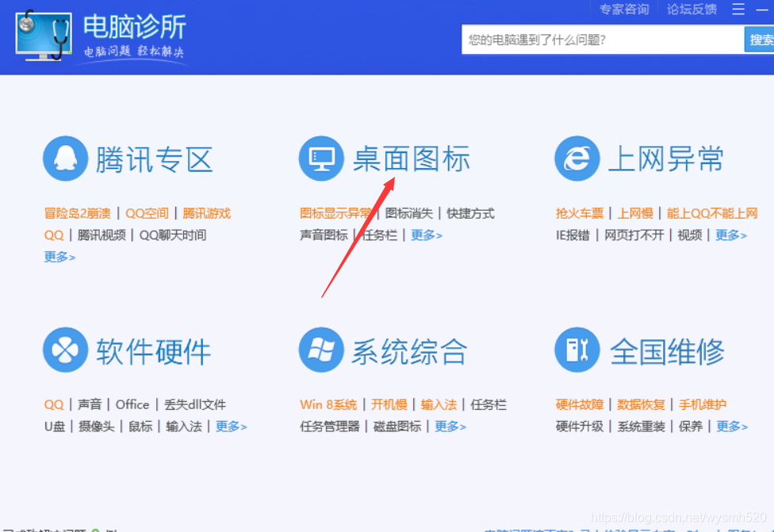Select the Win 8系统 link

[x=328, y=404]
